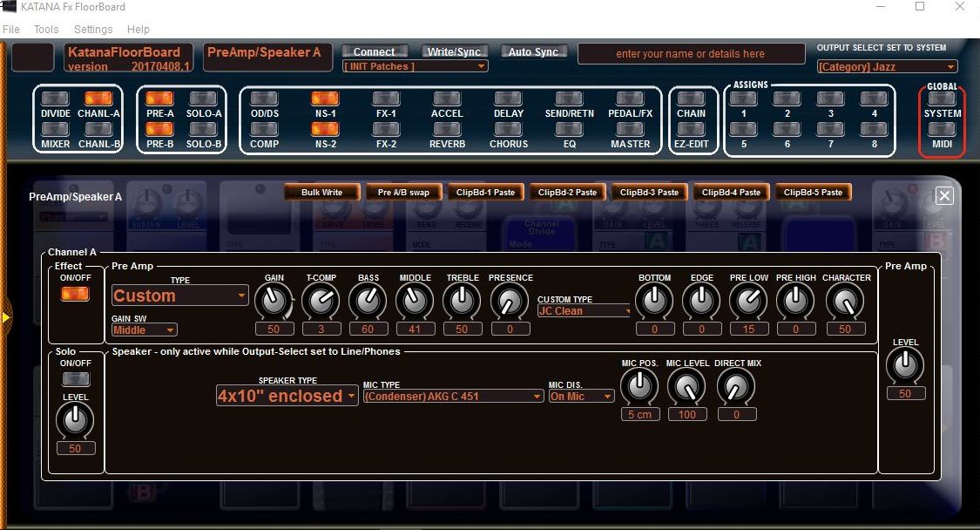Screen dimensions: 980x530
Task: Open the EZ-EDIT panel
Action: click(x=691, y=129)
